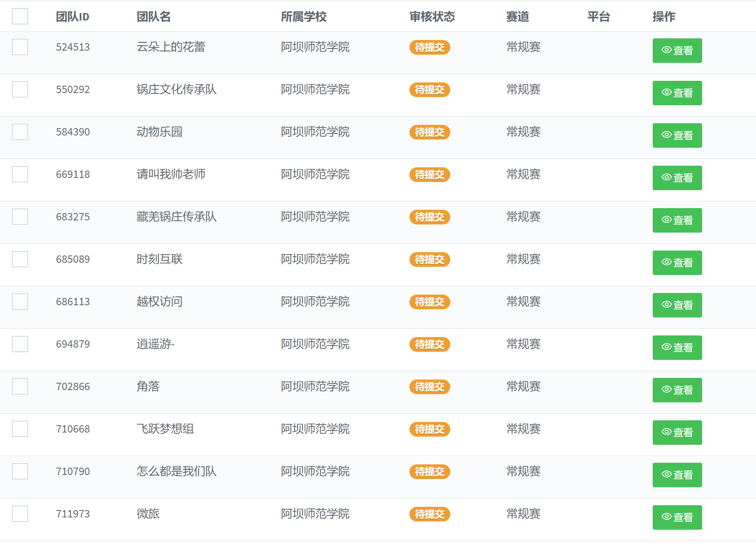The width and height of the screenshot is (756, 557).
Task: Click 查看 button for 云朵上的花蕾
Action: coord(677,51)
